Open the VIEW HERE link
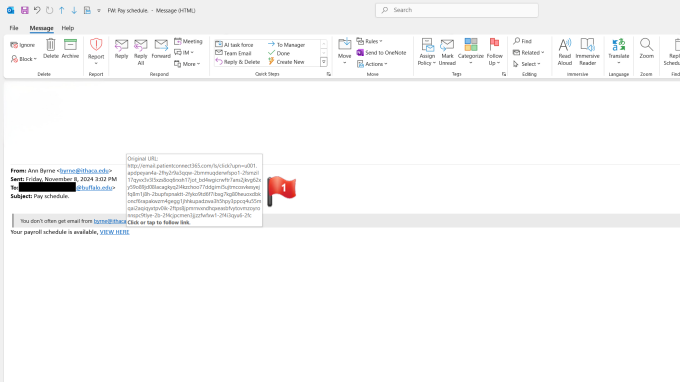The height and width of the screenshot is (382, 680). [x=114, y=232]
